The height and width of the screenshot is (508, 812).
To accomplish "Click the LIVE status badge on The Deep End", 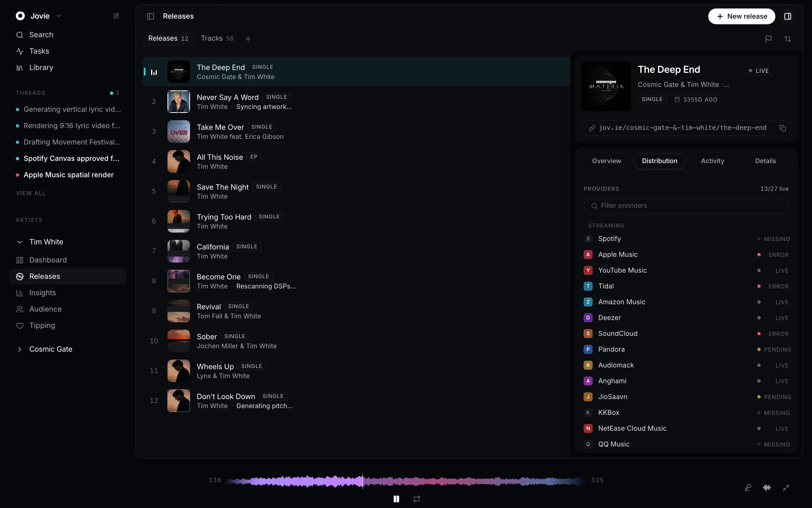I will coord(759,71).
